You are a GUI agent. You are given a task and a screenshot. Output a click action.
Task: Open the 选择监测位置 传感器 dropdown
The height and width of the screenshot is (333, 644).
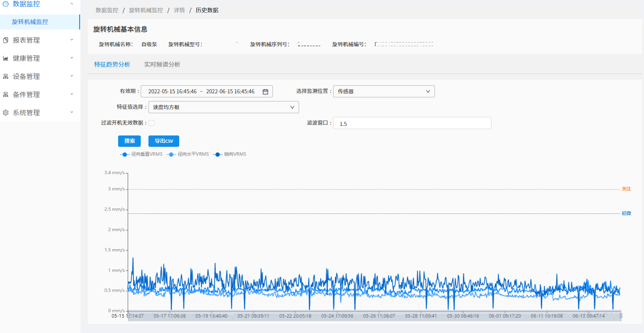pyautogui.click(x=384, y=92)
